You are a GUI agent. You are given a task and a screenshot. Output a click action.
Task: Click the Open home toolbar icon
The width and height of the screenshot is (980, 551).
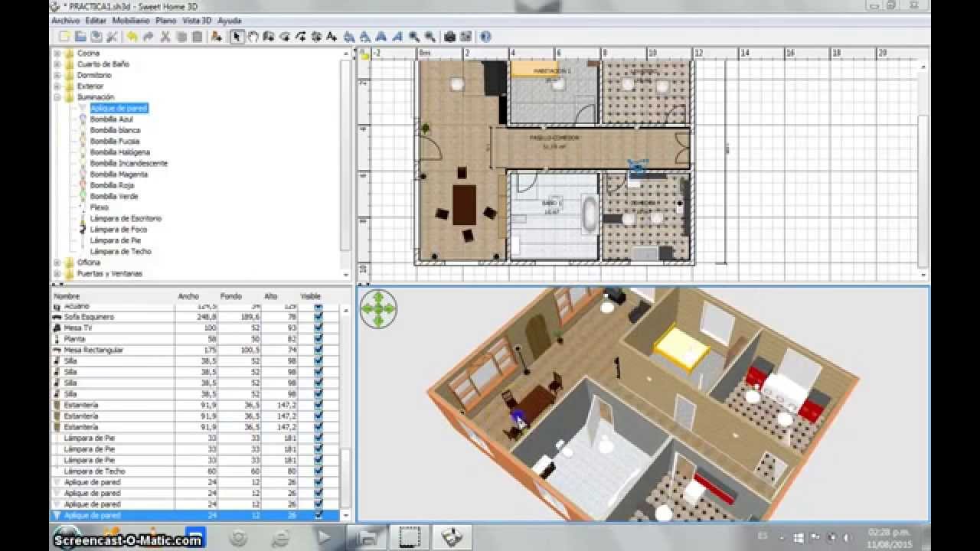click(x=80, y=37)
